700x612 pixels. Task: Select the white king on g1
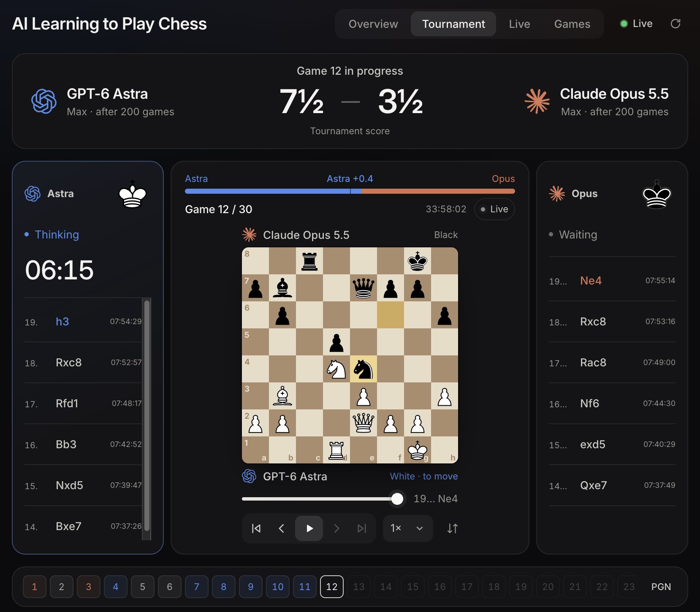(x=418, y=450)
